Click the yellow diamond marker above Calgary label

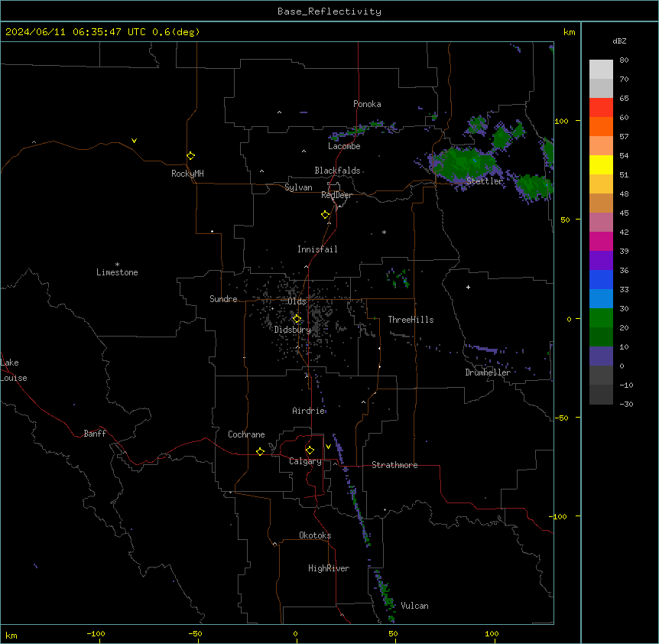click(x=310, y=450)
